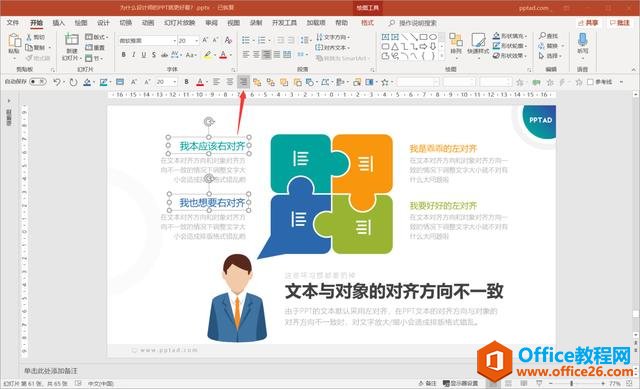
Task: Click 显示器设置 display settings in status bar
Action: coord(461,384)
